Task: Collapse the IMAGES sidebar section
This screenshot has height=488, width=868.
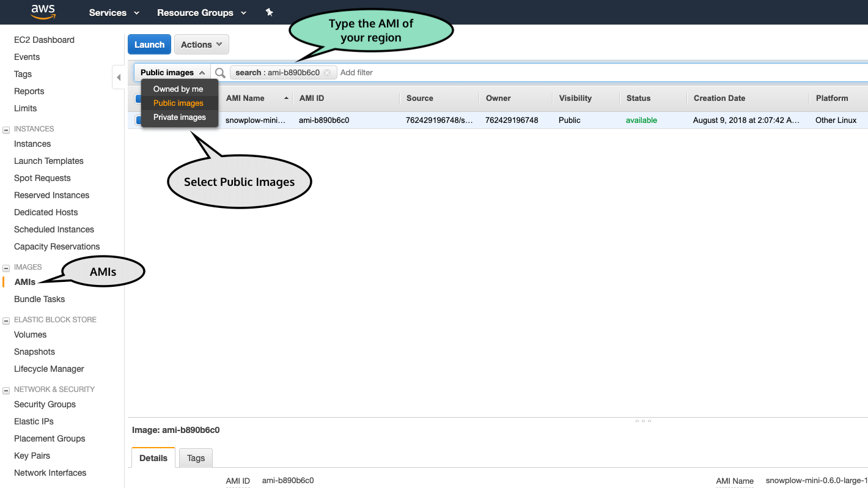Action: click(6, 268)
